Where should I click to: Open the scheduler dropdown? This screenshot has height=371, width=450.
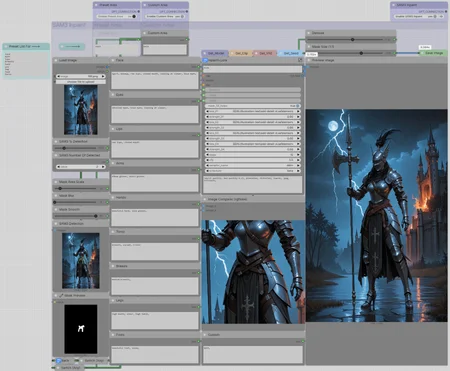[252, 171]
